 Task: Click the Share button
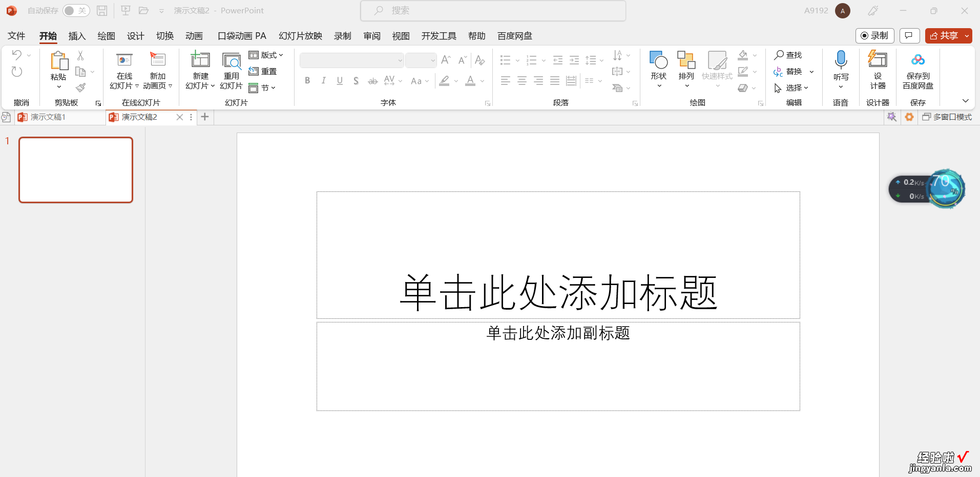point(944,35)
